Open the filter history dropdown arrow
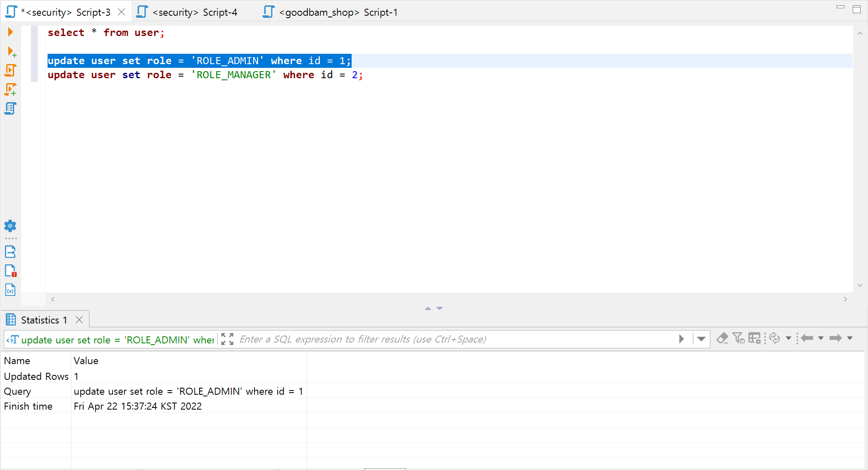Screen dimensions: 868x470 point(701,339)
